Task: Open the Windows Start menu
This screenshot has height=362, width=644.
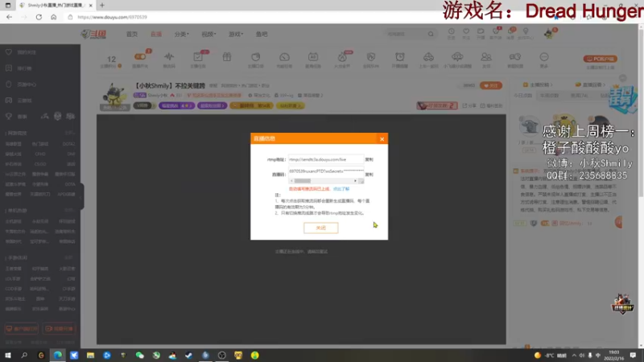Action: click(x=8, y=355)
